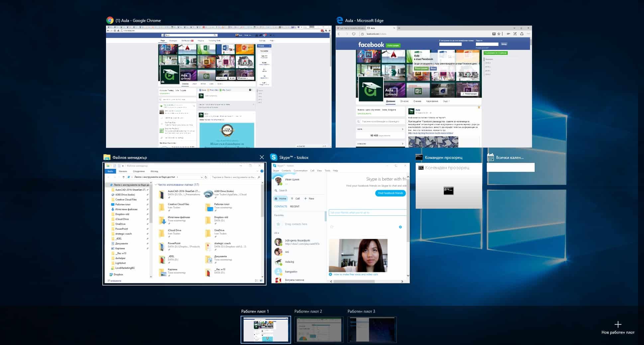Open the Начало ribbon tab in file manager
This screenshot has width=644, height=345.
coord(123,171)
